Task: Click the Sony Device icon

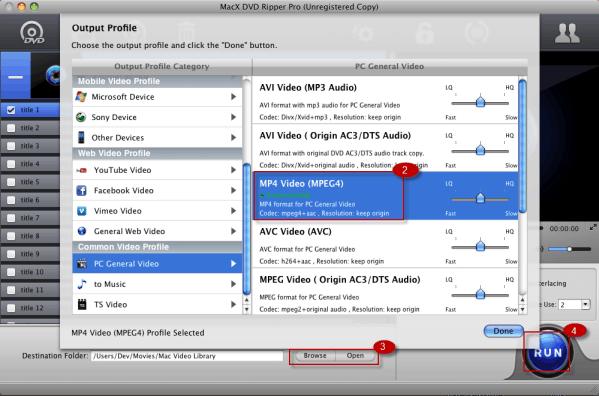Action: click(81, 117)
